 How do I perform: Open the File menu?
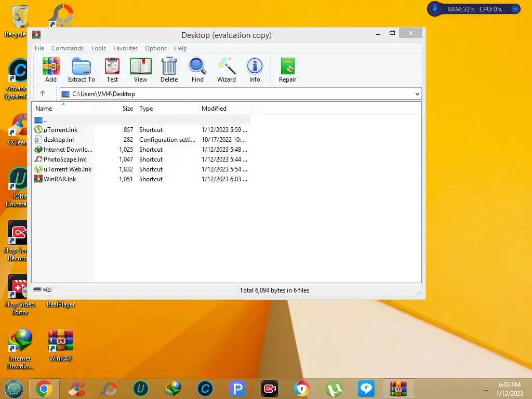point(39,48)
